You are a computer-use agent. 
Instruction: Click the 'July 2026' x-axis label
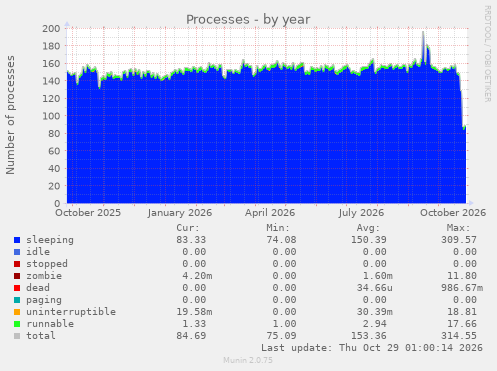point(361,213)
